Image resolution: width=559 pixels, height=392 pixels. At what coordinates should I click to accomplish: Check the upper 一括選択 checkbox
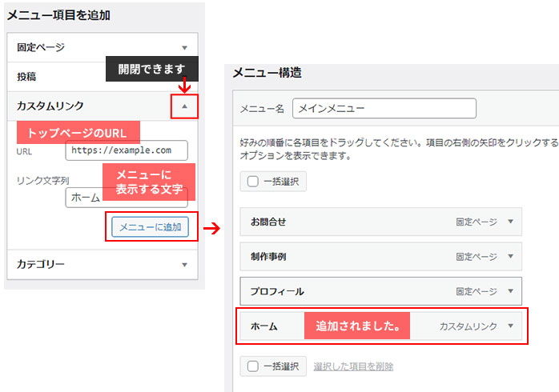coord(253,182)
